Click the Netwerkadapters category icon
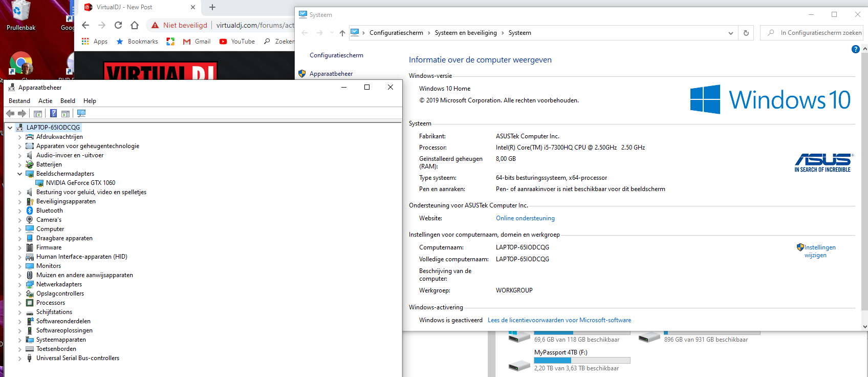Image resolution: width=868 pixels, height=377 pixels. click(x=30, y=284)
